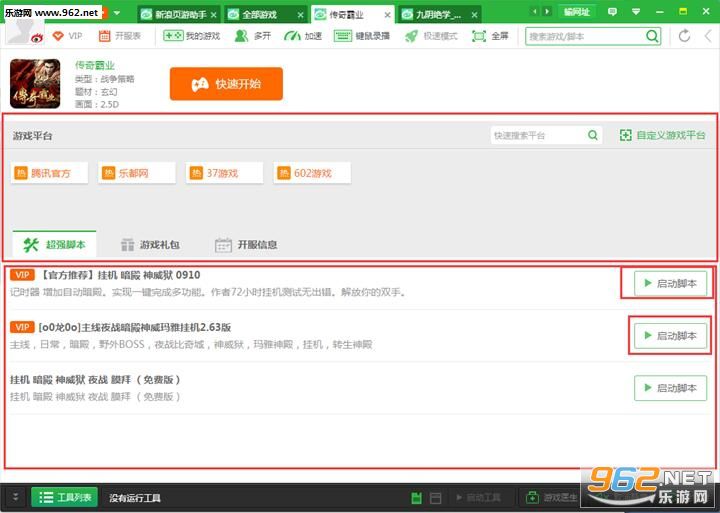
Task: Open the 传奇霸业 game title link
Action: coord(95,66)
